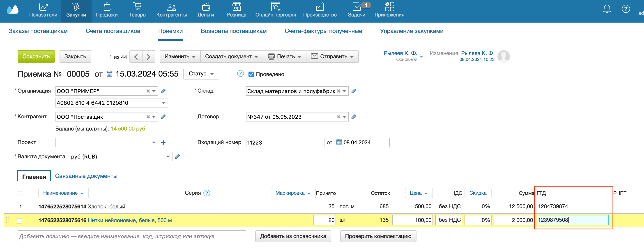Open Валюта документа dropdown
The height and width of the screenshot is (252, 644).
point(168,157)
